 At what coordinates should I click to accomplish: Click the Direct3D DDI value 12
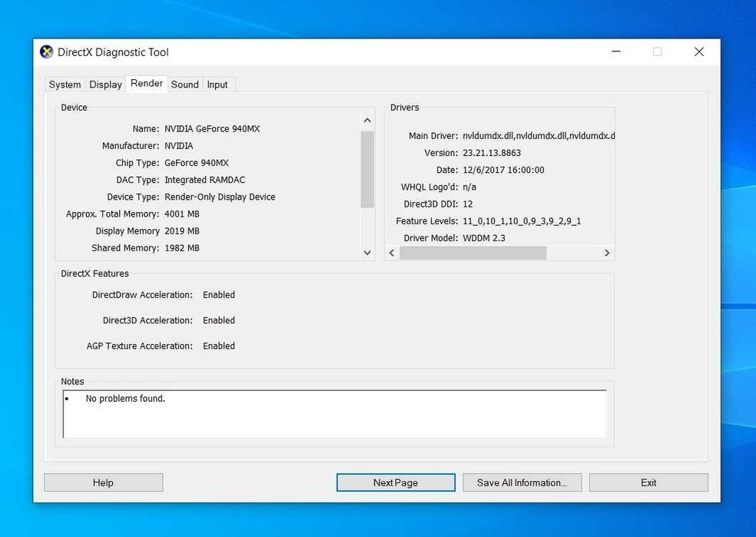(468, 204)
